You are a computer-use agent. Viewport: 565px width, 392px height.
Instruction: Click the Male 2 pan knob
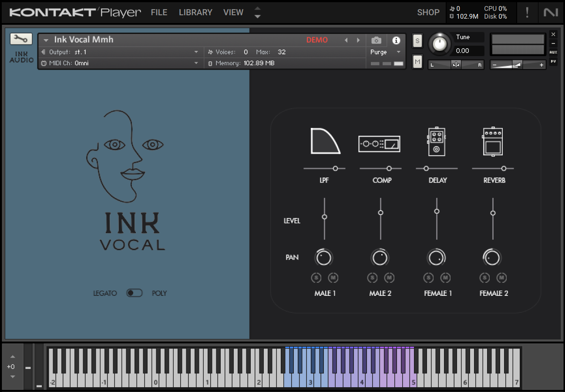(x=380, y=258)
